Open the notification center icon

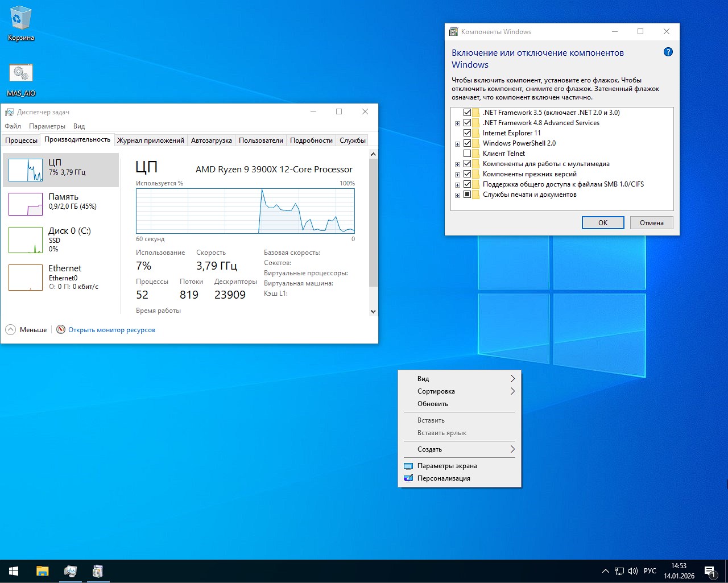coord(710,570)
